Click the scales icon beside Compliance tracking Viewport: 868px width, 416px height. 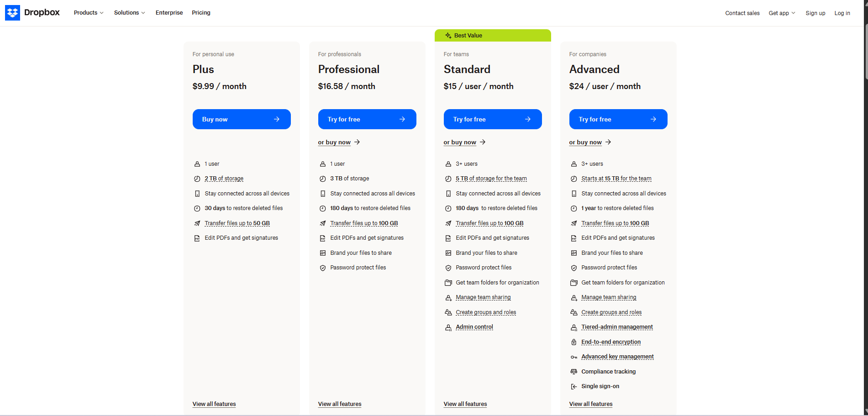573,371
